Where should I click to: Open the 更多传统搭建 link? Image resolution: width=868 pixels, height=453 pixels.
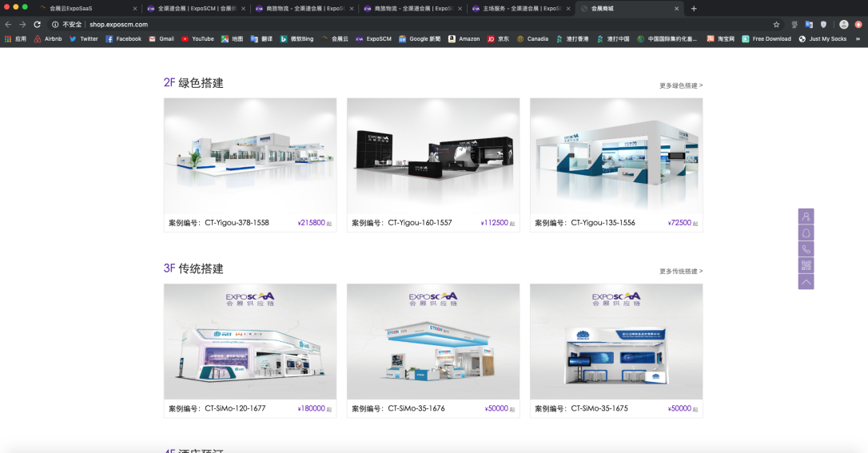pyautogui.click(x=681, y=272)
